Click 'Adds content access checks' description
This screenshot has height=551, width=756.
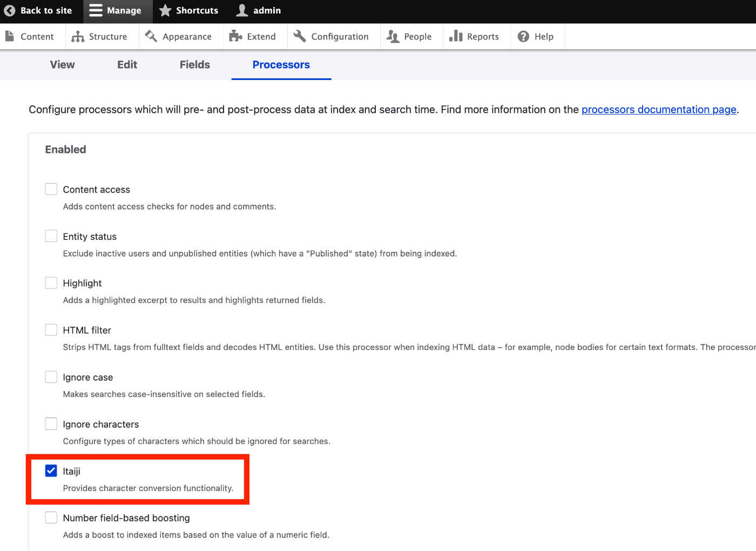(170, 206)
